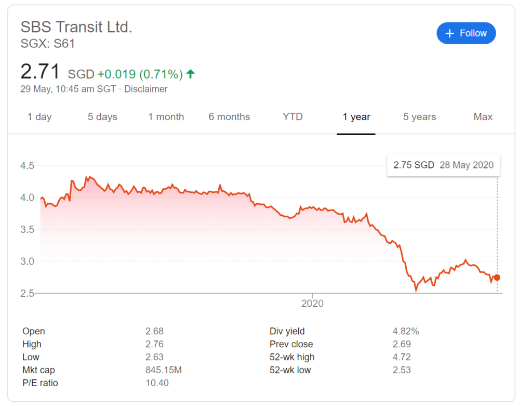The image size is (532, 406).
Task: Open the Max range tab
Action: (x=483, y=117)
